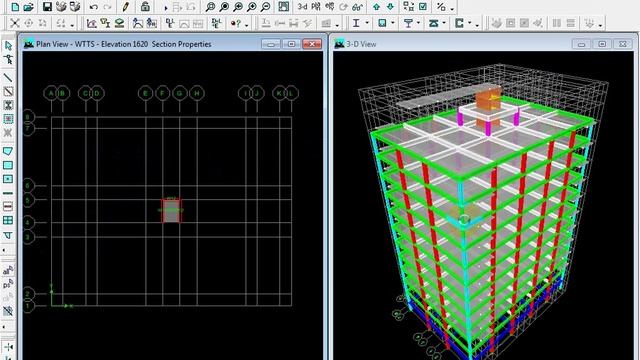Toggle object shrink display
This screenshot has width=640, height=360.
point(408,7)
